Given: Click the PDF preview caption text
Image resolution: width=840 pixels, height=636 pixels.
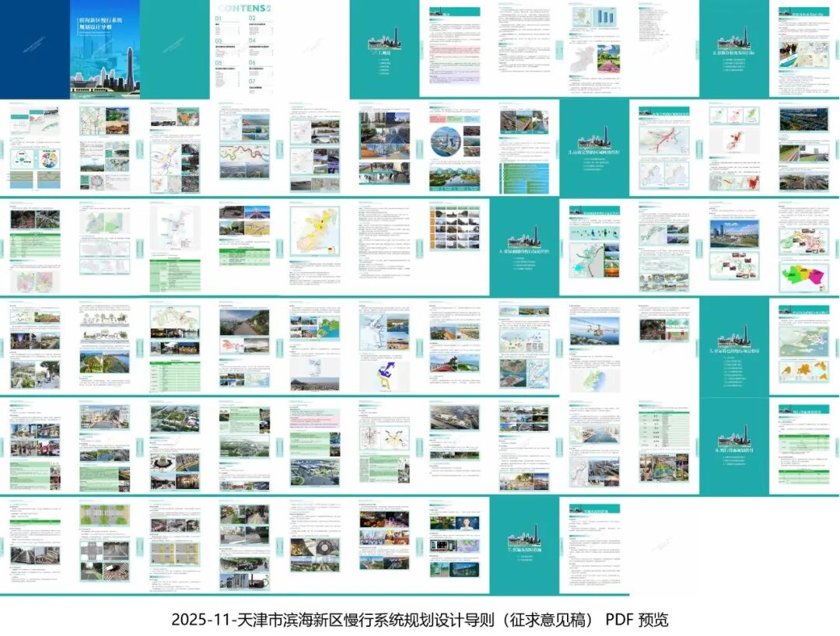Looking at the screenshot, I should pyautogui.click(x=419, y=619).
